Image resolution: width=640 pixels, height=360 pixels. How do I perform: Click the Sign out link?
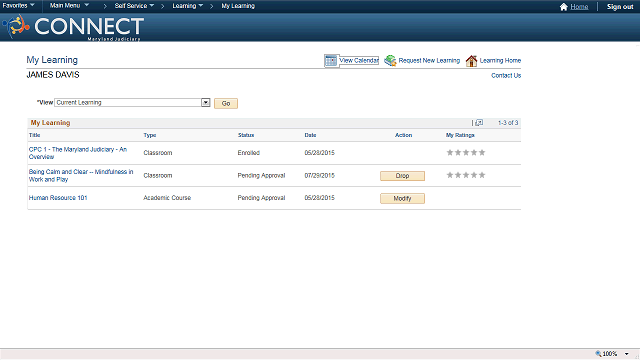click(x=620, y=7)
